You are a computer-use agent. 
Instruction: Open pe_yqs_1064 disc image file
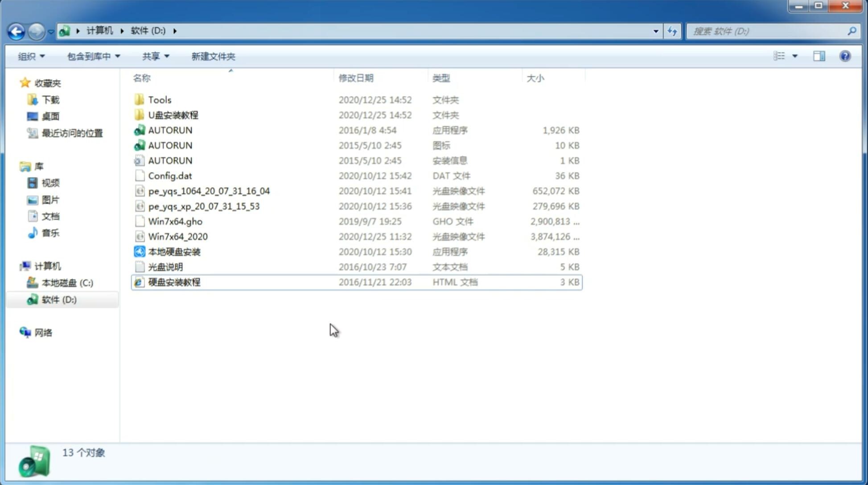(209, 190)
